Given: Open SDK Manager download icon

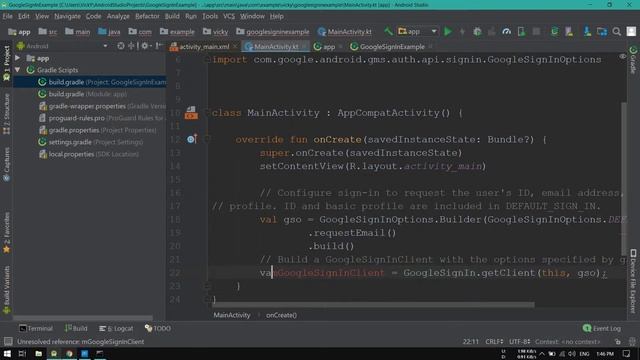Looking at the screenshot, I should (587, 31).
